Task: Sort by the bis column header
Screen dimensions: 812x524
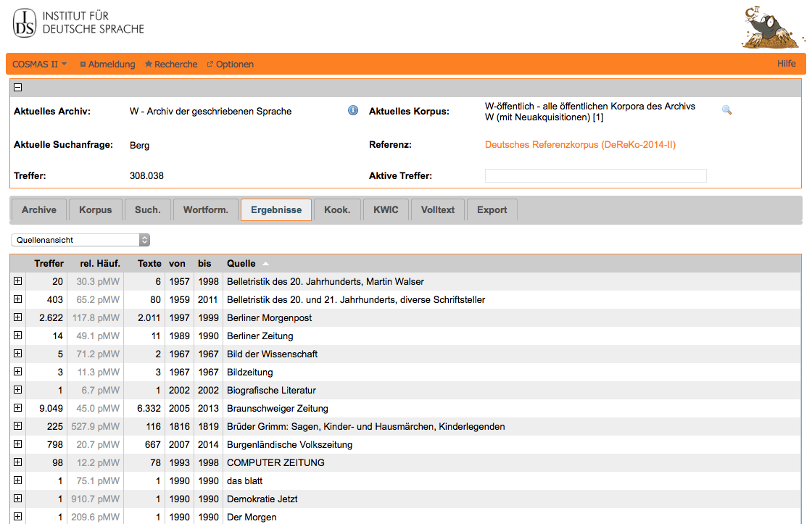Action: coord(204,264)
